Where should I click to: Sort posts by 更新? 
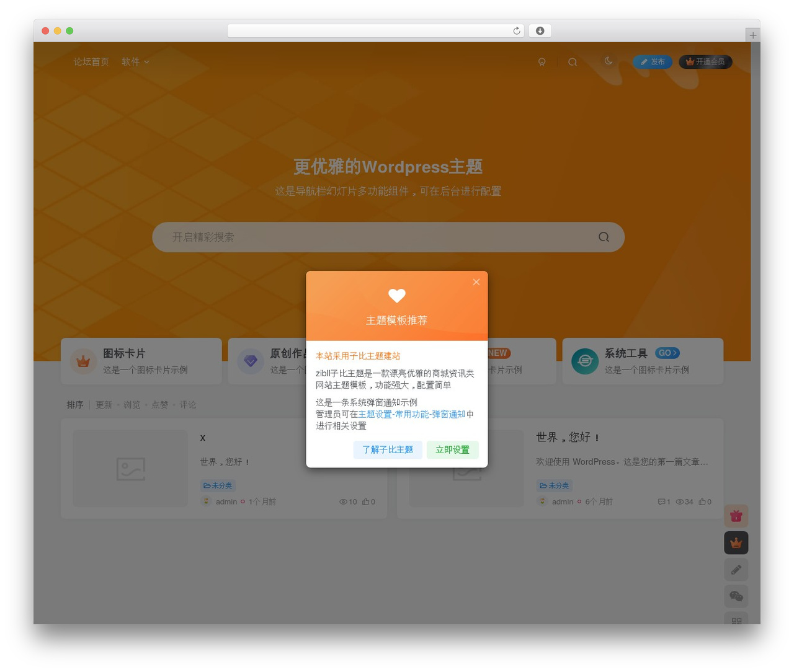tap(104, 405)
